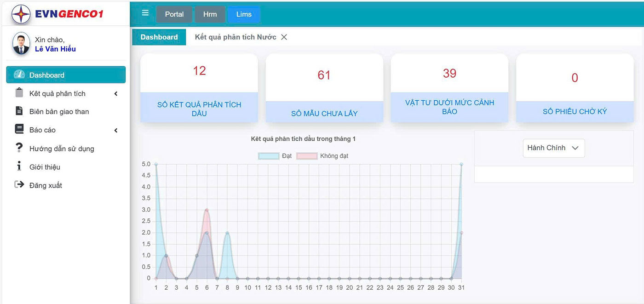This screenshot has width=644, height=304.
Task: Open the Số mẫu chưa lấy card
Action: click(324, 88)
